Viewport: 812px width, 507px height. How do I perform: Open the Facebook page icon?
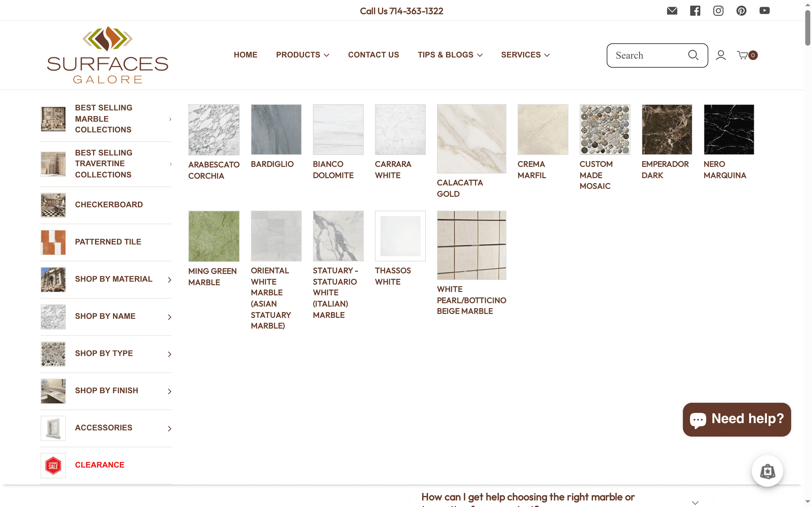695,10
